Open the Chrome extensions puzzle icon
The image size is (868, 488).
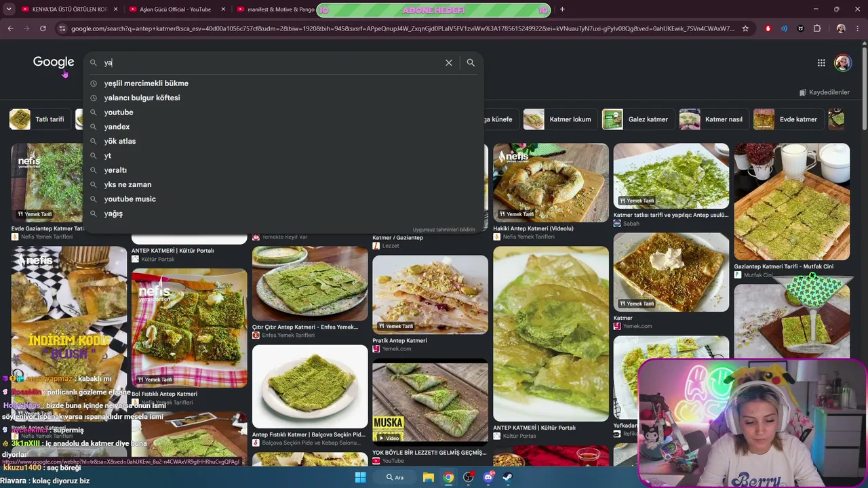pyautogui.click(x=817, y=28)
